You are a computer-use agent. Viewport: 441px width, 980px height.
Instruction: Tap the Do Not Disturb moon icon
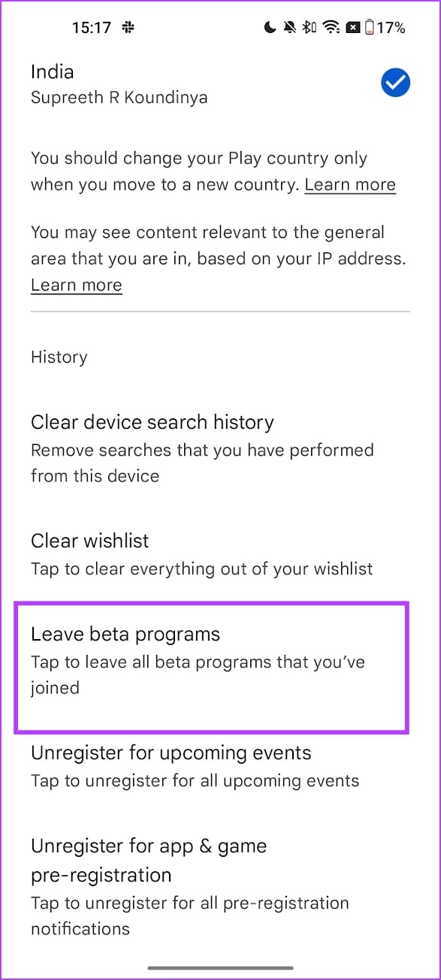pos(270,28)
